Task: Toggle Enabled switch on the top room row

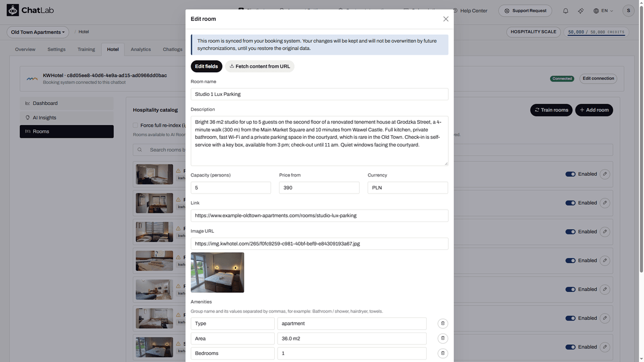Action: [x=570, y=174]
